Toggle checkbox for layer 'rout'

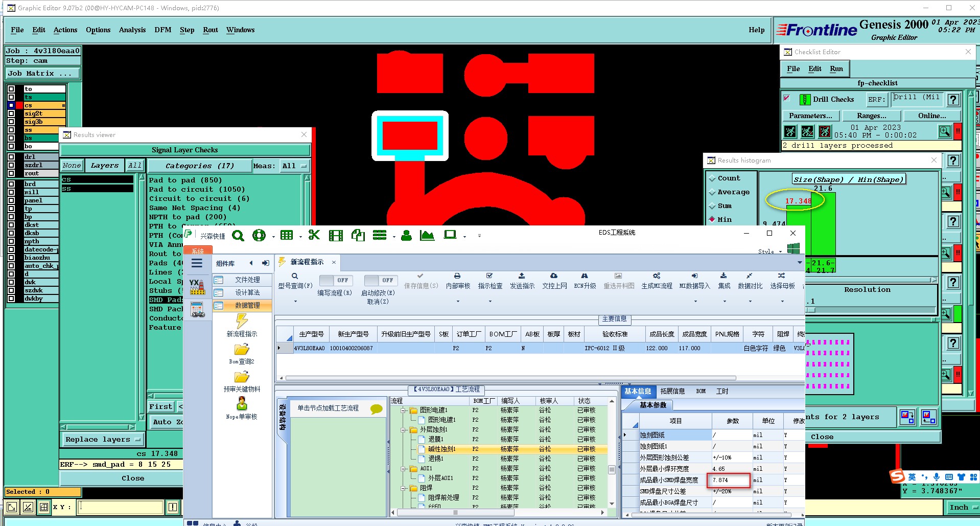[x=11, y=173]
